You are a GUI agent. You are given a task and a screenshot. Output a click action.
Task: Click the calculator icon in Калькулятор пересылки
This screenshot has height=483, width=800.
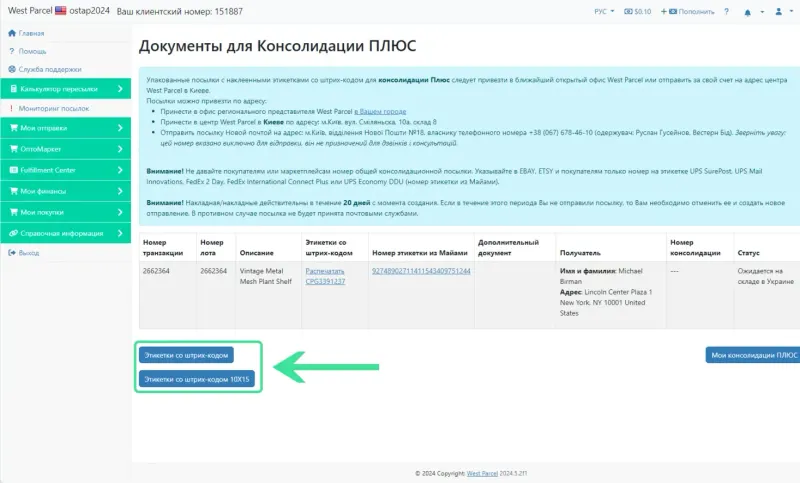14,89
